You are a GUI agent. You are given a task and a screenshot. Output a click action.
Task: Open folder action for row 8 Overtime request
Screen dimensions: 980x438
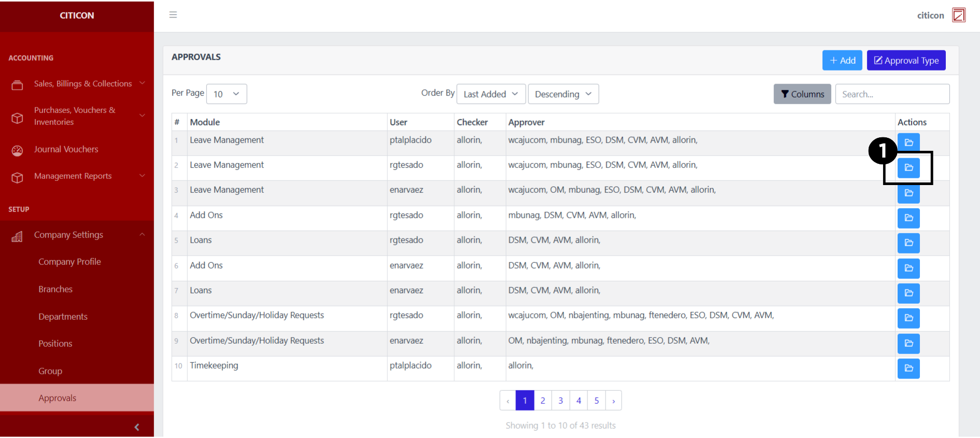click(908, 318)
